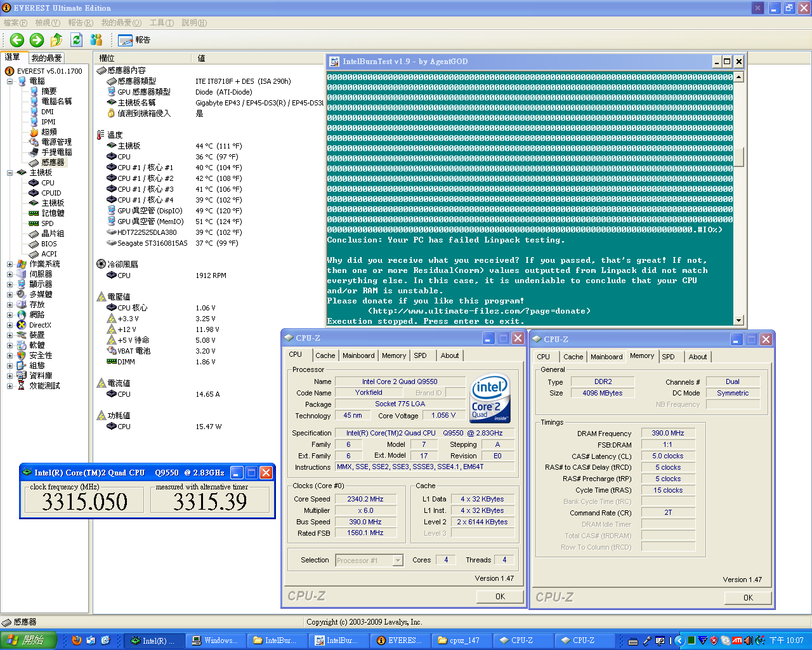Click the Firefox quick launch icon
The height and width of the screenshot is (650, 812).
coord(77,640)
